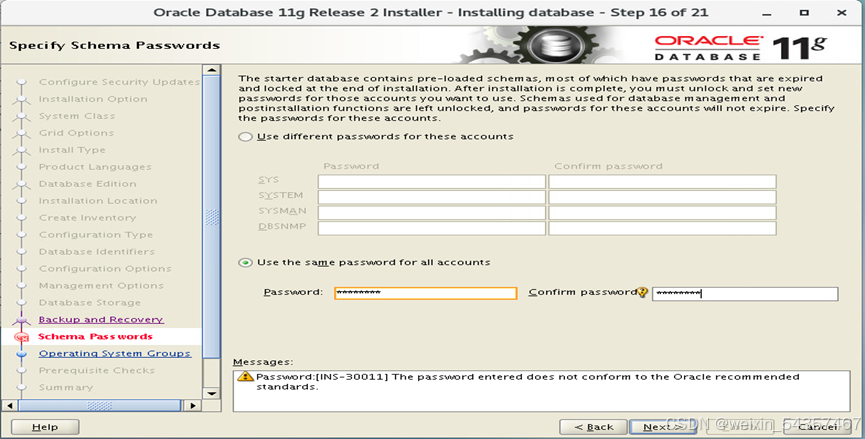Select Use the same password for all accounts
Image resolution: width=865 pixels, height=439 pixels.
[246, 262]
